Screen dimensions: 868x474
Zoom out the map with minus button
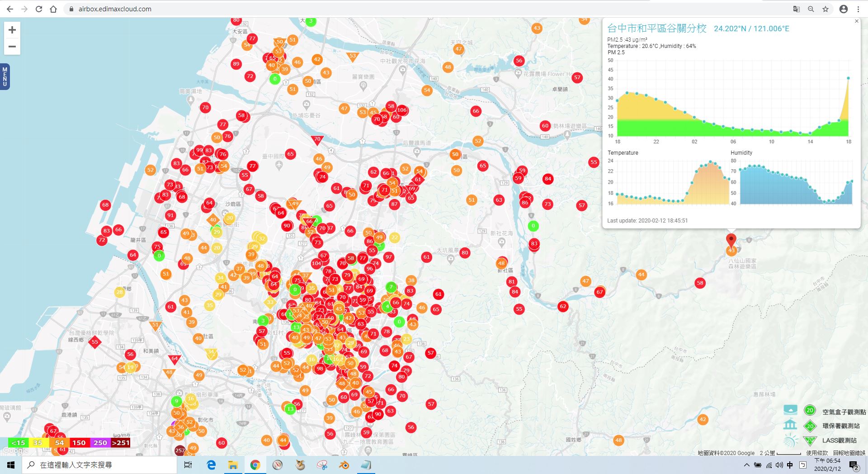(12, 47)
